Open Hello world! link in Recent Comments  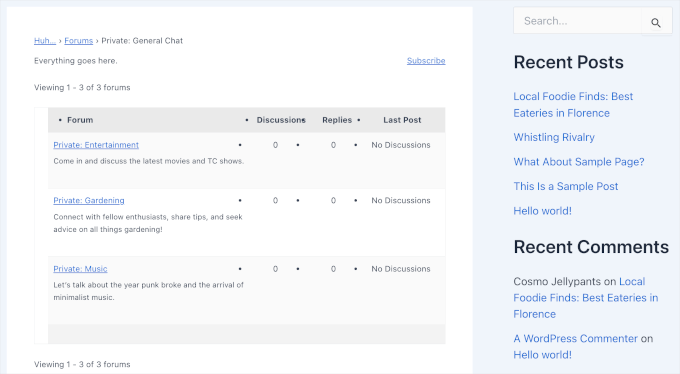click(543, 355)
